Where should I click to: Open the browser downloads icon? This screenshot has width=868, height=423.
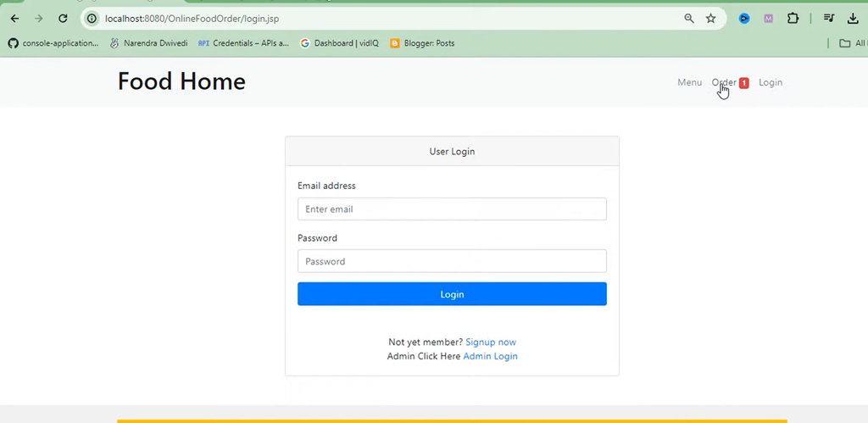coord(853,19)
